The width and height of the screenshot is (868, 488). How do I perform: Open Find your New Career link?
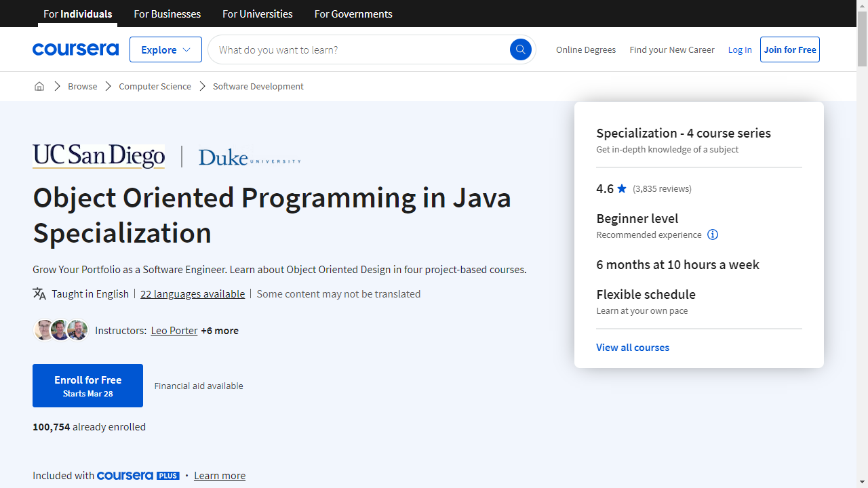pos(672,49)
